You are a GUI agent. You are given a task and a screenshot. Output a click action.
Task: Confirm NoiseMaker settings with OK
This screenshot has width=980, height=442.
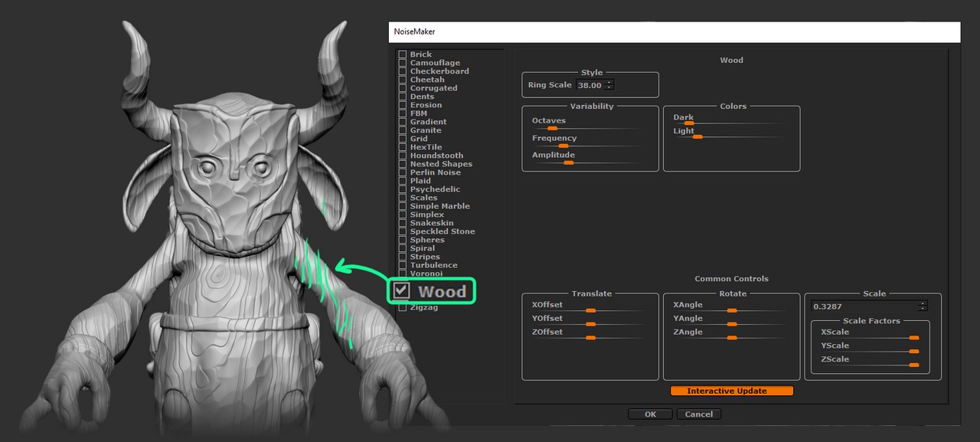[650, 414]
